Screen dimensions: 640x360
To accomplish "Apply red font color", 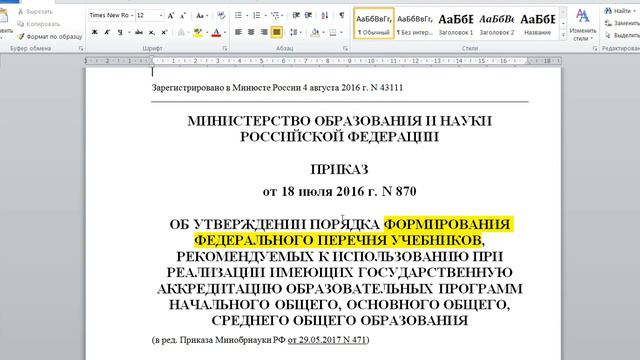I will (216, 32).
